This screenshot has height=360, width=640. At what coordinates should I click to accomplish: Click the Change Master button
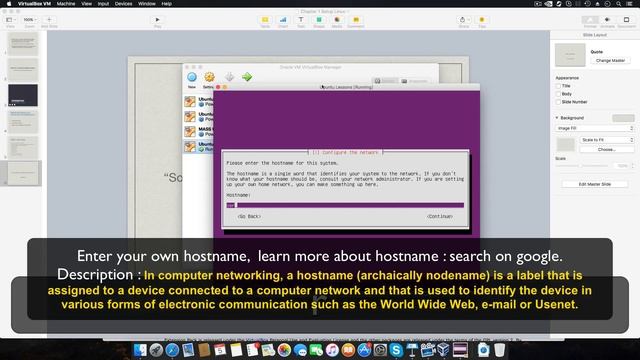point(610,60)
